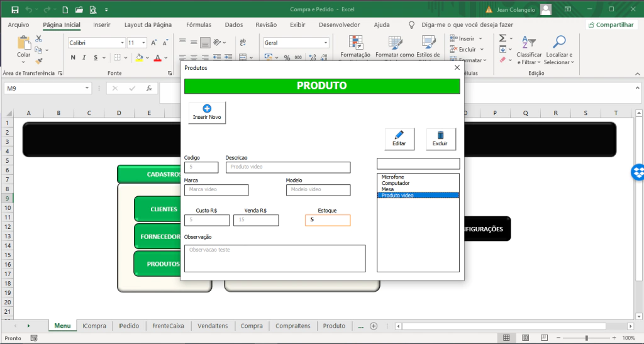Open the Calibri font name dropdown
Image resolution: width=644 pixels, height=344 pixels.
tap(122, 43)
